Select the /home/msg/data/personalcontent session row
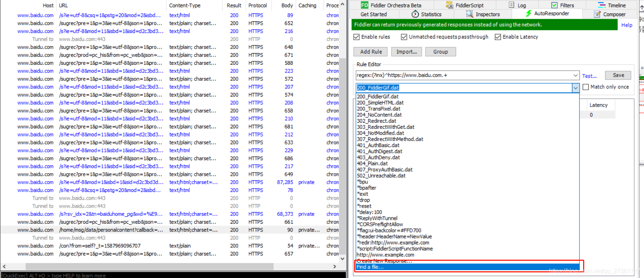 coord(170,230)
